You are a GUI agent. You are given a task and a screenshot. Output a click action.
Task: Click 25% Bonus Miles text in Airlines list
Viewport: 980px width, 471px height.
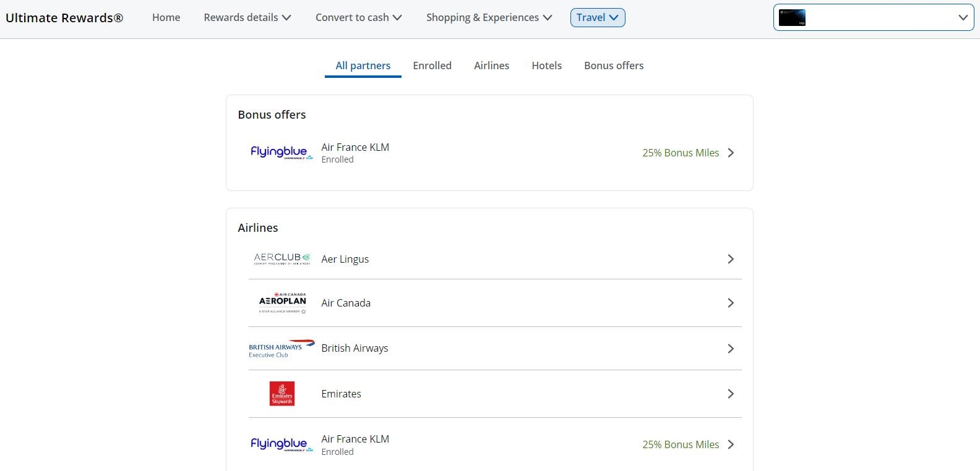(x=681, y=444)
